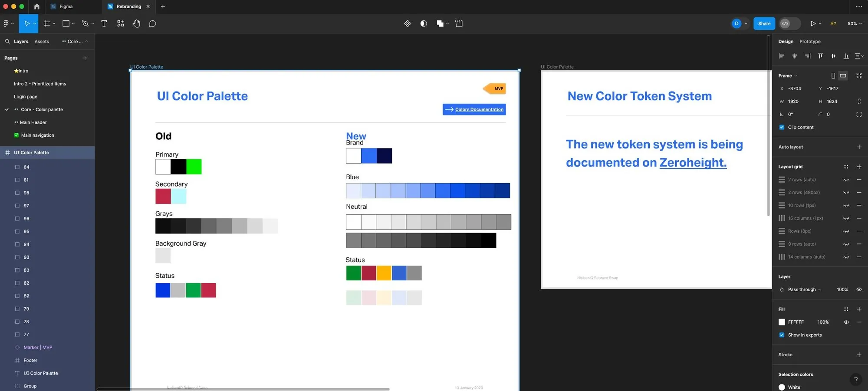Viewport: 868px width, 391px height.
Task: Open Present options dropdown arrow
Action: [x=820, y=23]
